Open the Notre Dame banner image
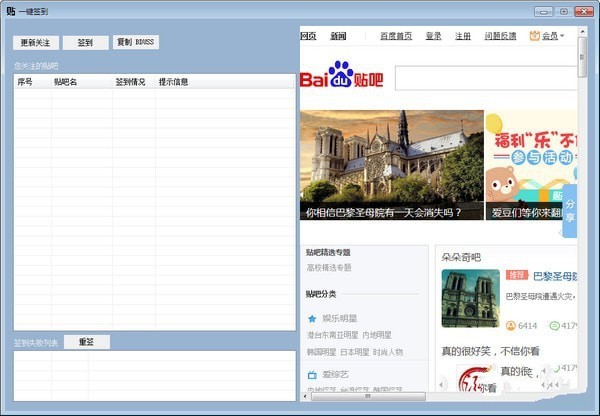Viewport: 600px width, 416px height. click(392, 165)
